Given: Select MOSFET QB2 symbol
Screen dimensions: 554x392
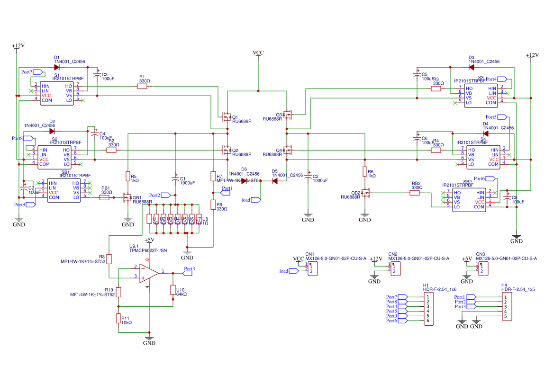Looking at the screenshot, I should (366, 193).
